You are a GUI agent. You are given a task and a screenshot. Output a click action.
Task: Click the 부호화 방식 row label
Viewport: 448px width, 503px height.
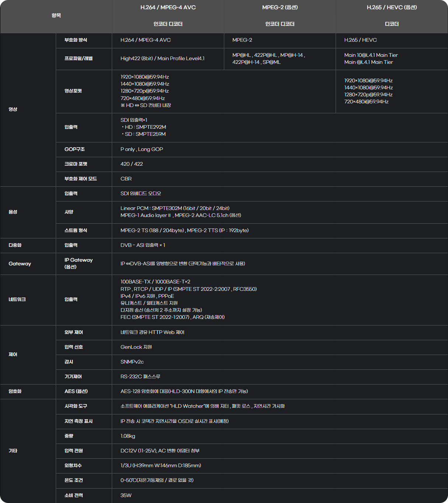coord(76,40)
